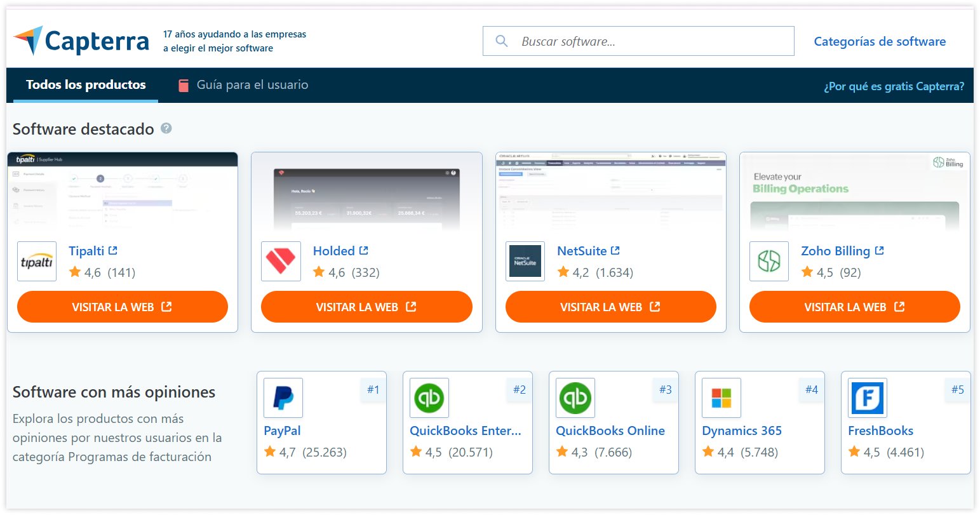Click the #3 rank badge on QuickBooks Online
980x515 pixels.
click(665, 389)
